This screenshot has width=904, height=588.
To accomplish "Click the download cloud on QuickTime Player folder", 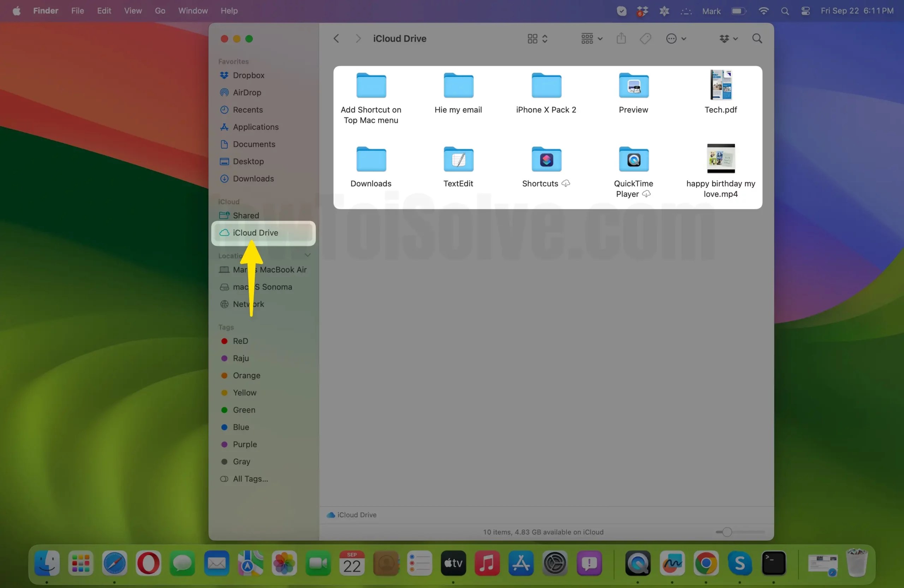I will (x=646, y=193).
